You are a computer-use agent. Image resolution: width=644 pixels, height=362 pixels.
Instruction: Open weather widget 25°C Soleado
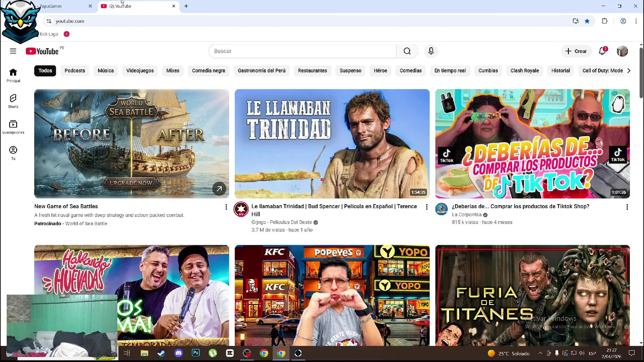[508, 353]
